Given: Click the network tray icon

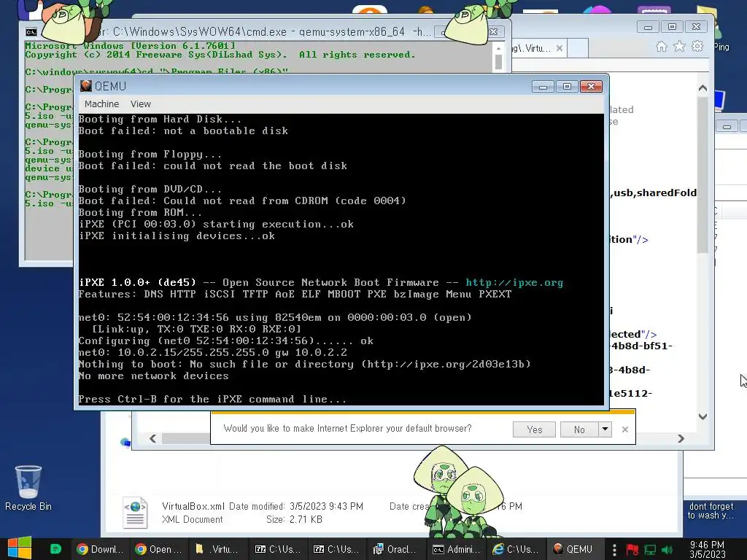Looking at the screenshot, I should 650,550.
